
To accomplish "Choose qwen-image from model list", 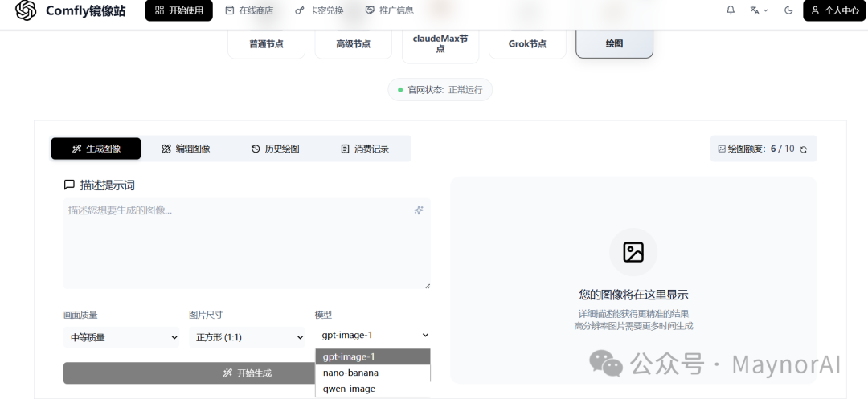I will tap(373, 389).
